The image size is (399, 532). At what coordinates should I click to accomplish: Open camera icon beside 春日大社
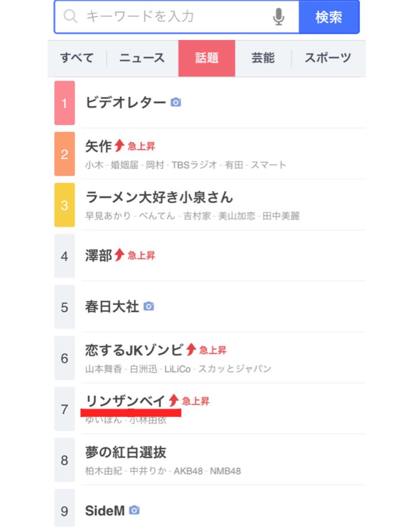[x=149, y=306]
